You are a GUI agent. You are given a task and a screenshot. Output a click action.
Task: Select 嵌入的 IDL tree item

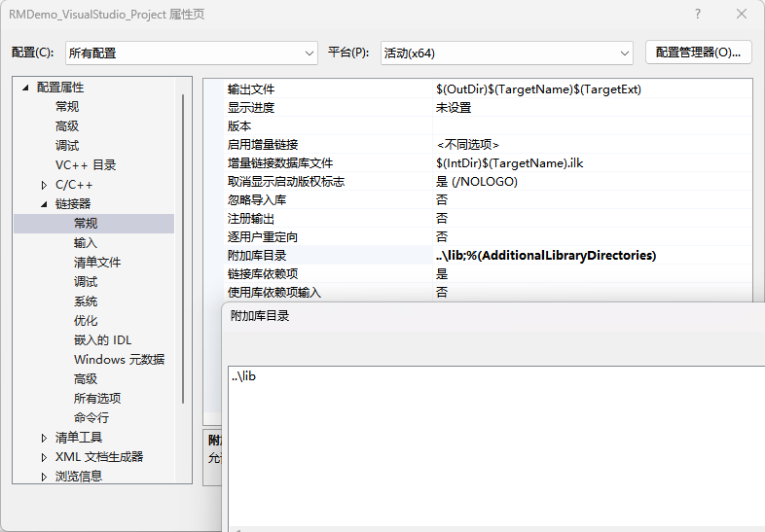point(102,340)
